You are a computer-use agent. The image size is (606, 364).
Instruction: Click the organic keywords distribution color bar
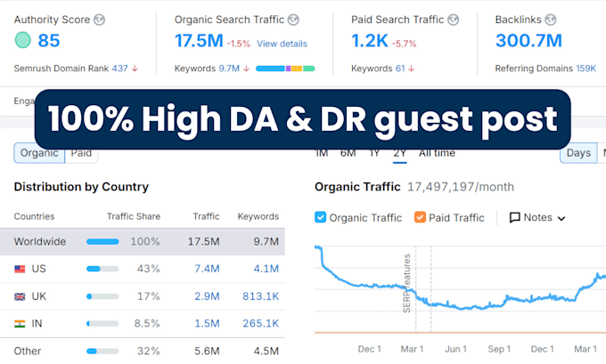pyautogui.click(x=285, y=69)
